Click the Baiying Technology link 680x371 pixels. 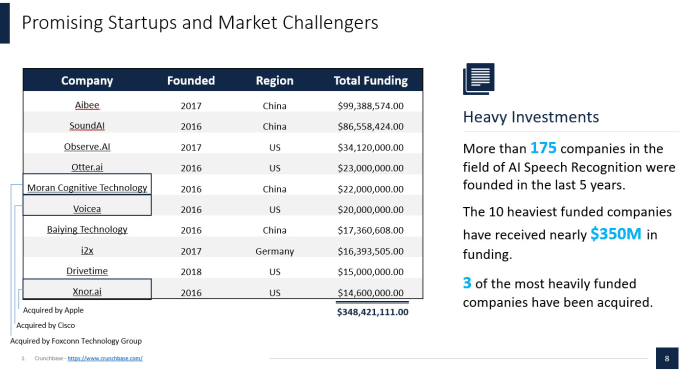click(87, 229)
